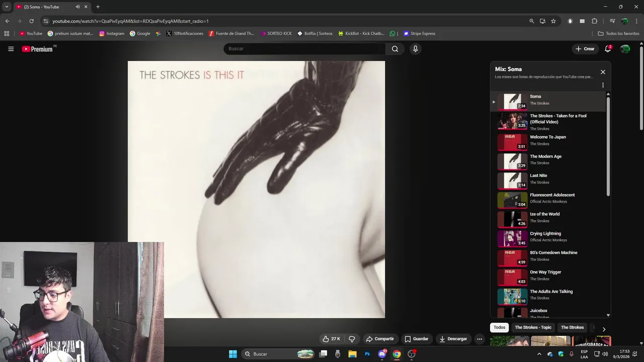Open the Mix playlist three-dot options

point(603,85)
